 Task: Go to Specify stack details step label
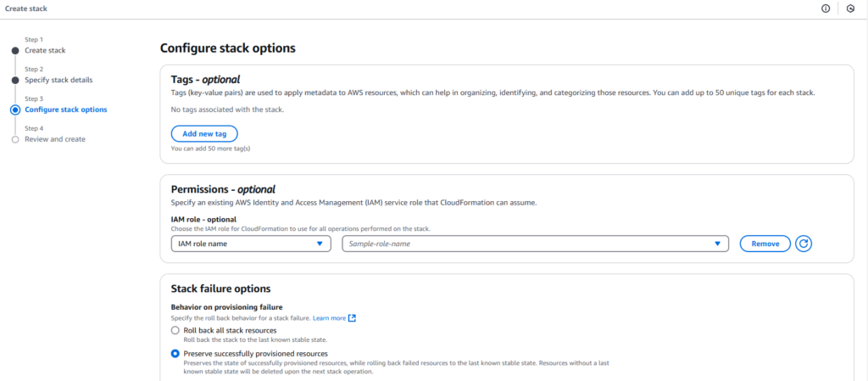click(58, 80)
